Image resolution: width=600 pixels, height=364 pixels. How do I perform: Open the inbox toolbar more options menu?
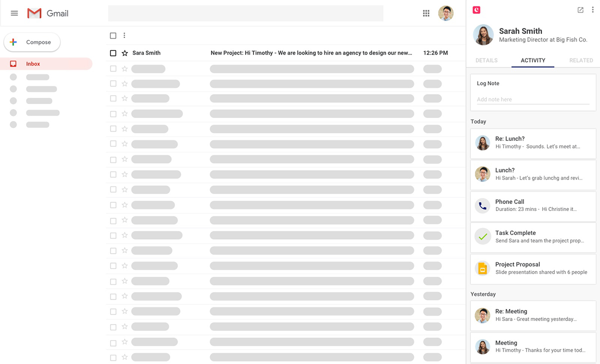coord(124,35)
